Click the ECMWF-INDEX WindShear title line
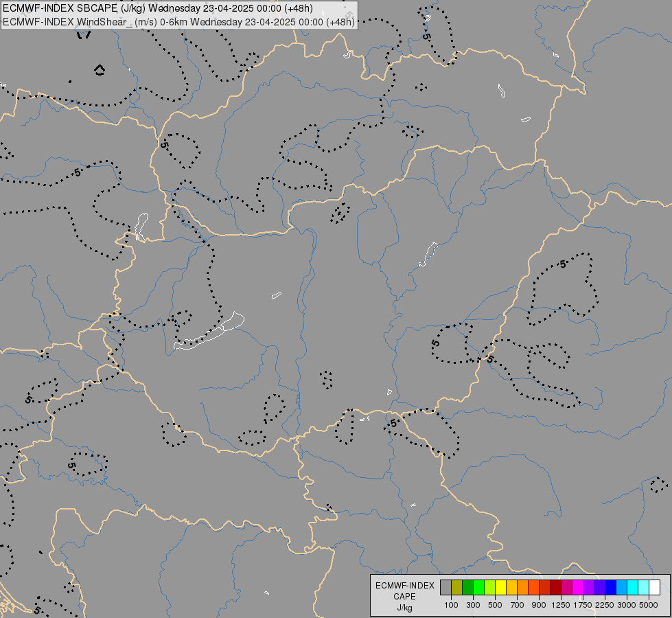This screenshot has width=672, height=618. [x=178, y=22]
